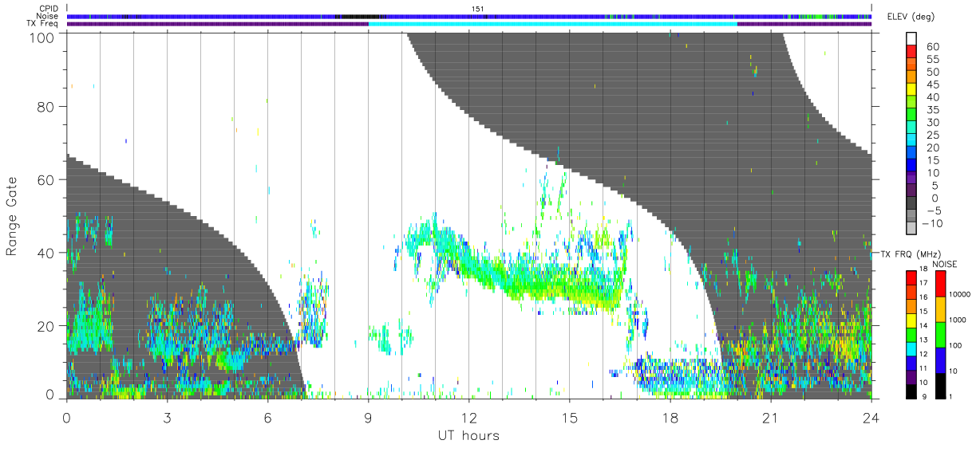Screen dimensions: 980x452
Task: Click the 18 tick label on UT hours axis
Action: [x=670, y=419]
